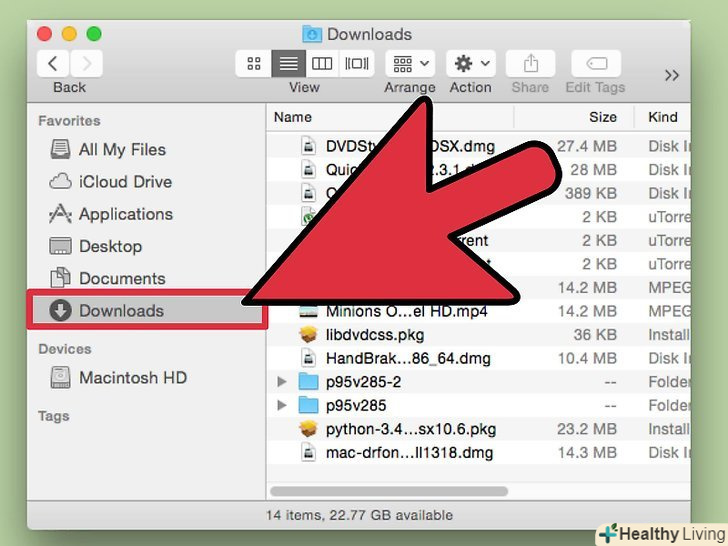Show more toolbar items with double chevron
The width and height of the screenshot is (728, 546).
pos(672,75)
